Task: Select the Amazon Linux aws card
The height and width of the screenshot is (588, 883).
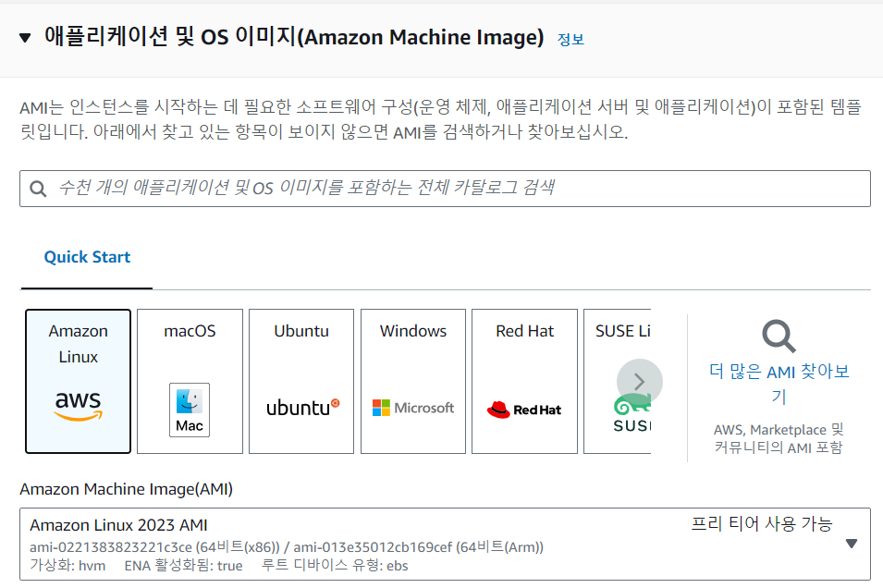Action: (x=79, y=381)
